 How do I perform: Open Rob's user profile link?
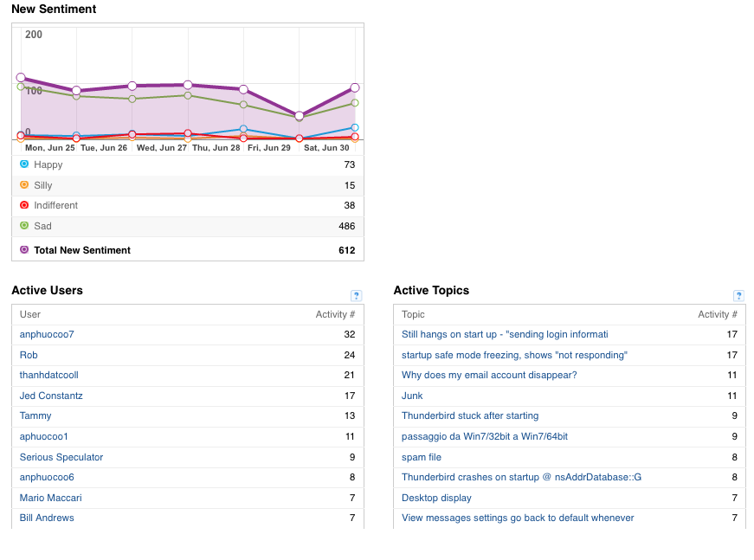29,355
